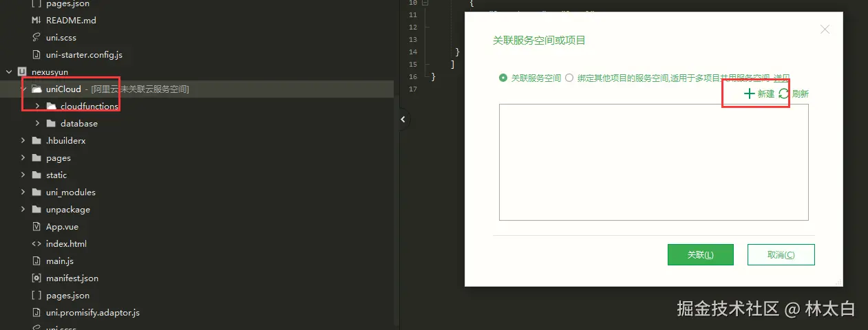Collapse the nexusyun project node

click(x=8, y=71)
